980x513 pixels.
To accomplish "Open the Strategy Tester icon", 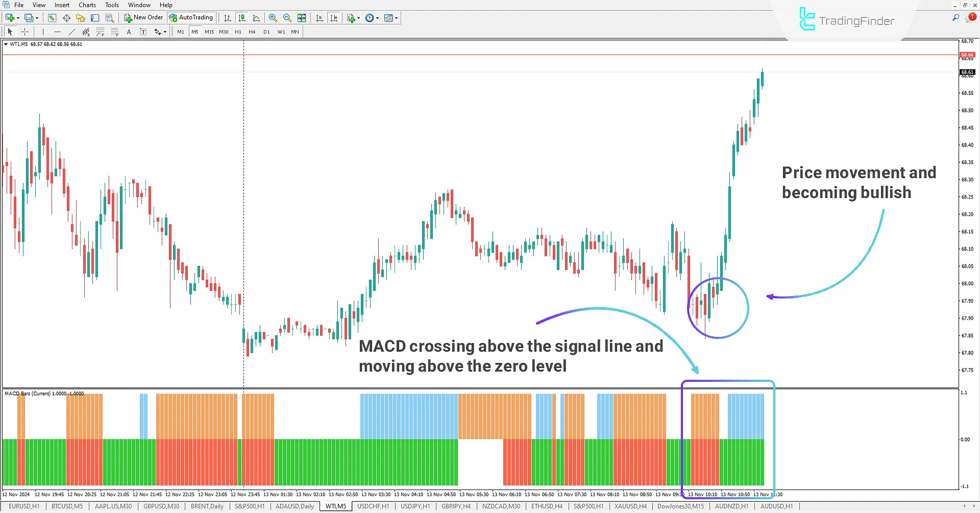I will [x=109, y=18].
